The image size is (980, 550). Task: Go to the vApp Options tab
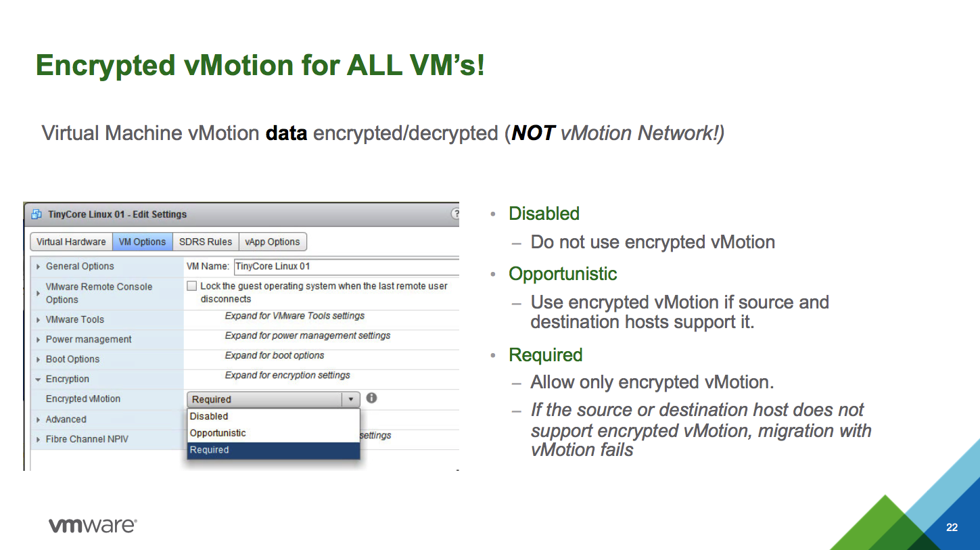tap(273, 242)
